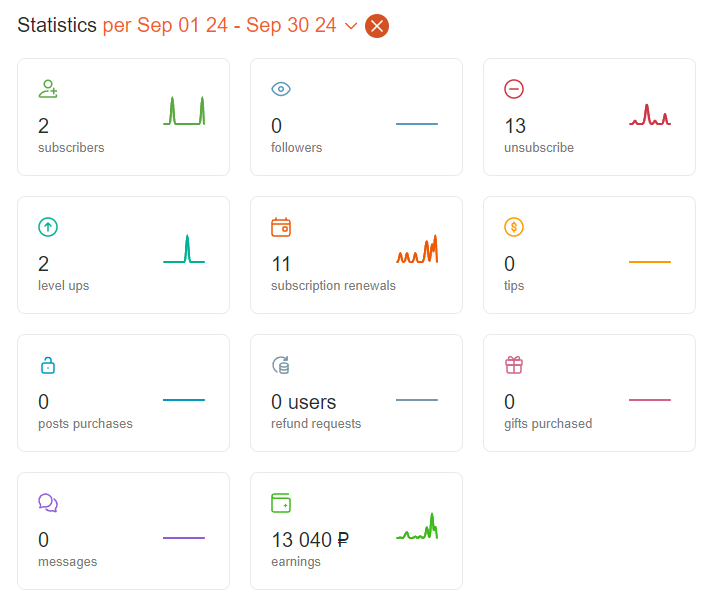Click the padlock posts purchases icon
The height and width of the screenshot is (603, 723).
[x=48, y=365]
